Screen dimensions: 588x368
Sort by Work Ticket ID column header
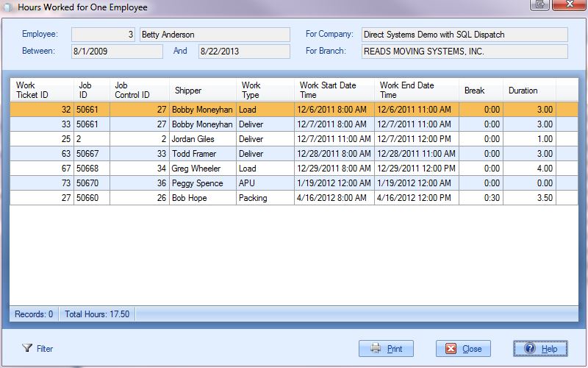[41, 90]
